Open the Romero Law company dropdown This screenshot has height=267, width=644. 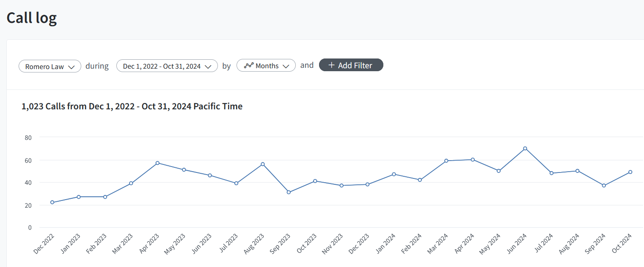coord(50,66)
